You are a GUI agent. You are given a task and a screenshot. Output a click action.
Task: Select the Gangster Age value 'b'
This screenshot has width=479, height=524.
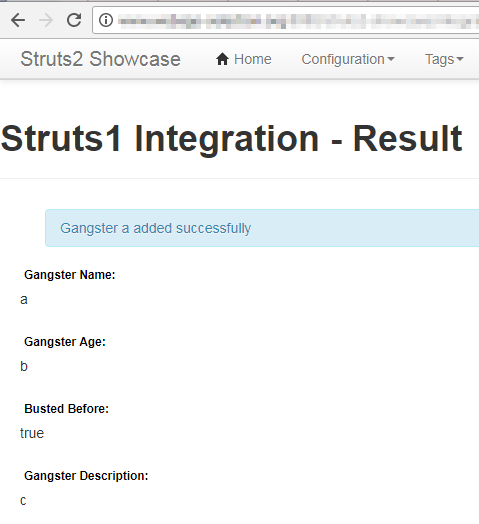tap(24, 366)
